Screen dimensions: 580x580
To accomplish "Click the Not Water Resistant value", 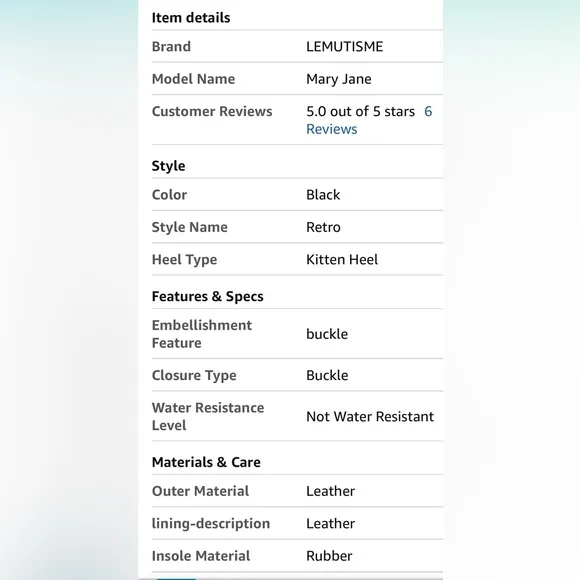I will (x=370, y=417).
